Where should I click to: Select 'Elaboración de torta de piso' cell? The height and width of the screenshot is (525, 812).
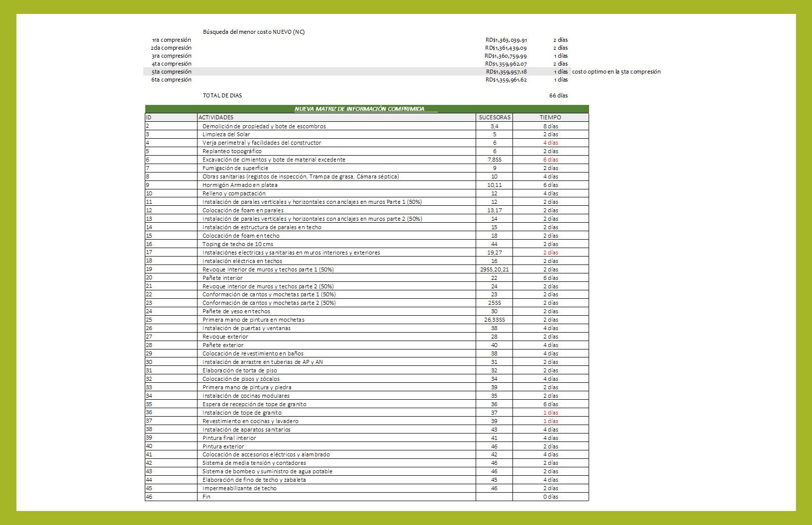point(336,370)
